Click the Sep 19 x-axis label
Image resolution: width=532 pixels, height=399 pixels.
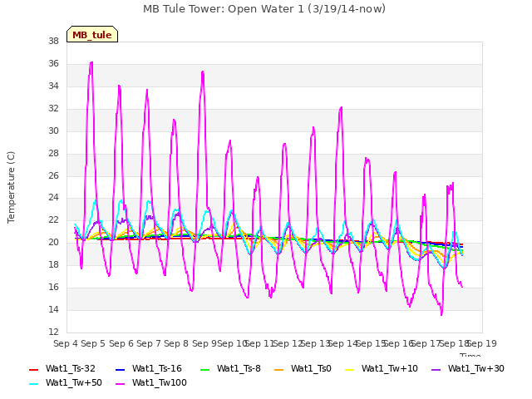tap(482, 343)
